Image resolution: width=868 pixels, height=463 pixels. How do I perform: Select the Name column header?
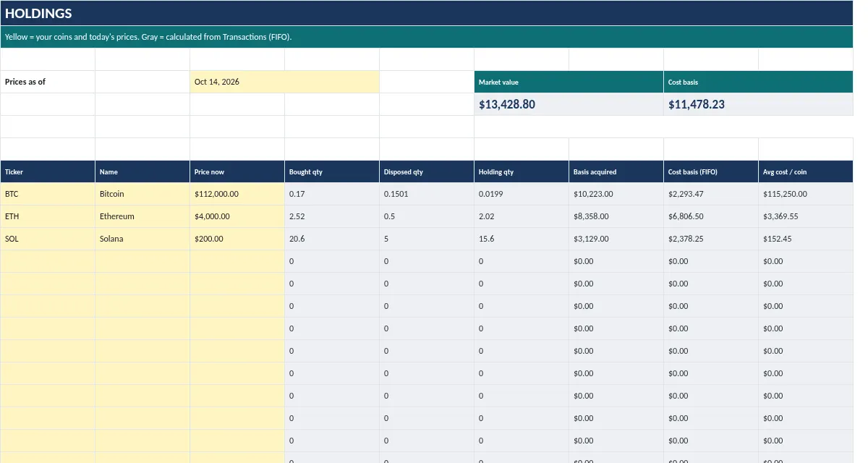(x=142, y=171)
